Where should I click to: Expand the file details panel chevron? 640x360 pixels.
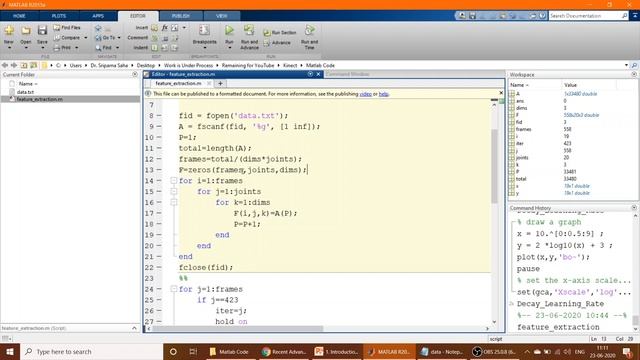134,328
